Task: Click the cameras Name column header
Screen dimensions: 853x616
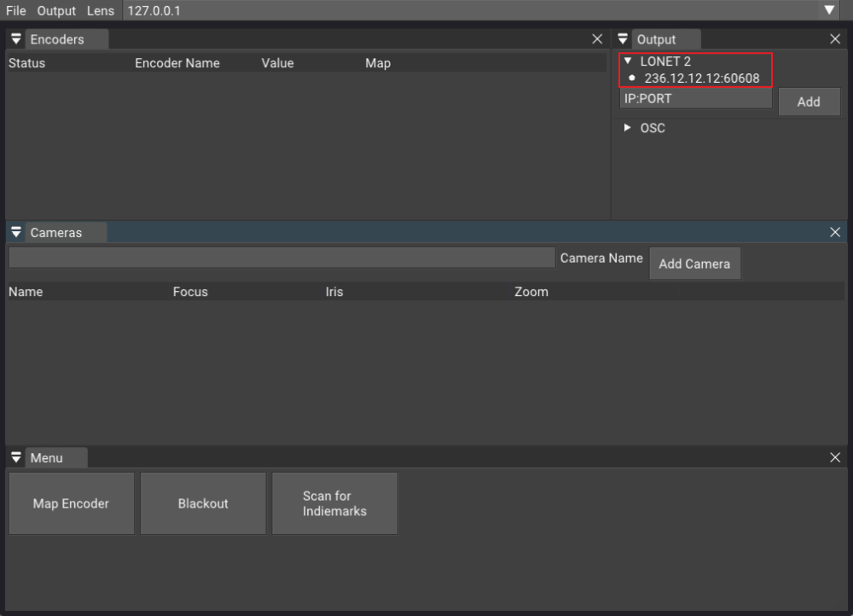Action: [x=26, y=292]
